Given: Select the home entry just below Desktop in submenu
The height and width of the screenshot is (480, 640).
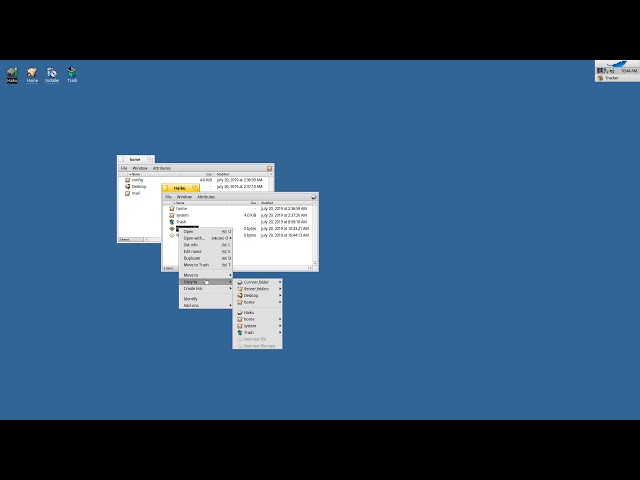Looking at the screenshot, I should 257,302.
